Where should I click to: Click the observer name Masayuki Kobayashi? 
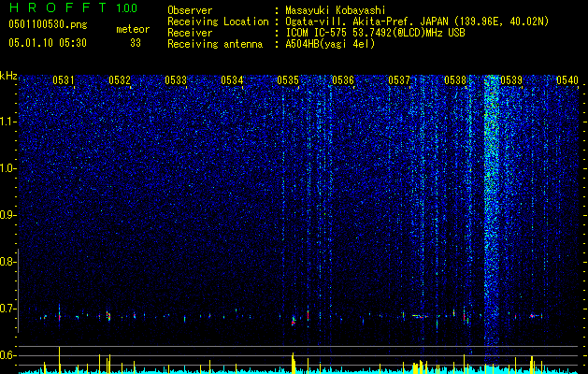click(336, 10)
